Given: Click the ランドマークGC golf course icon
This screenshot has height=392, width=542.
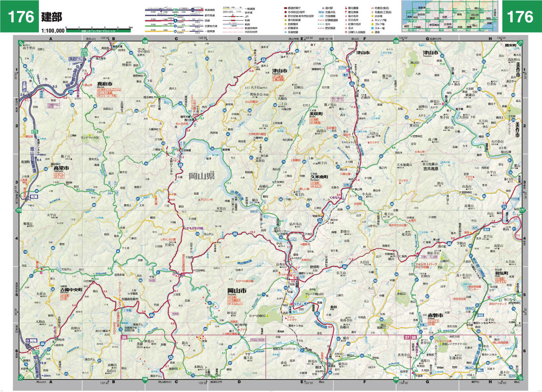Looking at the screenshot, I should 91,138.
